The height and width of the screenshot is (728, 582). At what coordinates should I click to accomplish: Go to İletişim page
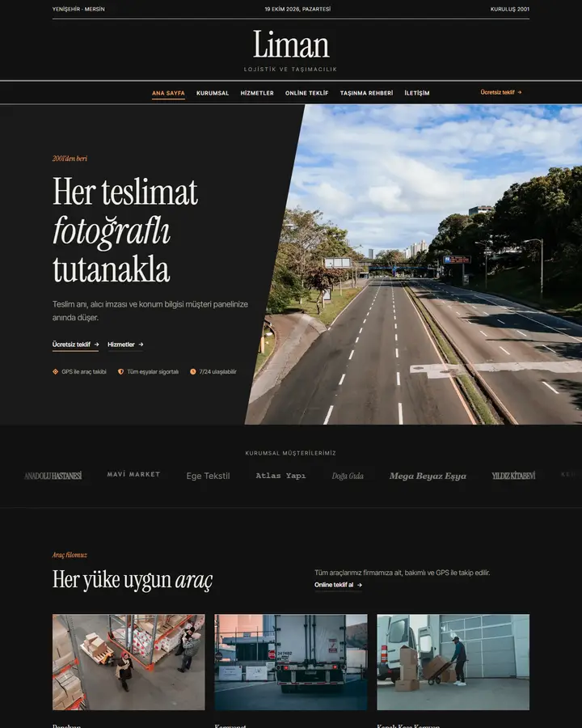[417, 93]
